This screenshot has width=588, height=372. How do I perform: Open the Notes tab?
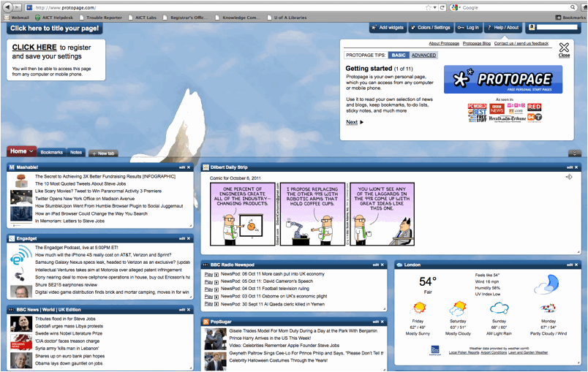click(x=75, y=152)
